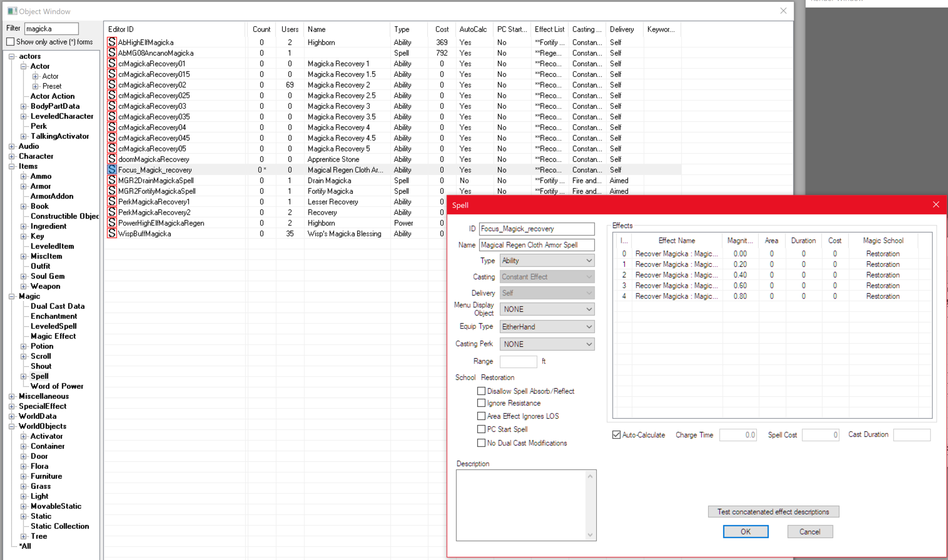
Task: Select Enchantment in the tree
Action: tap(54, 316)
